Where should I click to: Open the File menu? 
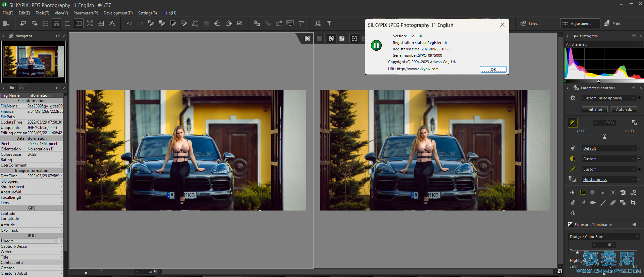(8, 13)
